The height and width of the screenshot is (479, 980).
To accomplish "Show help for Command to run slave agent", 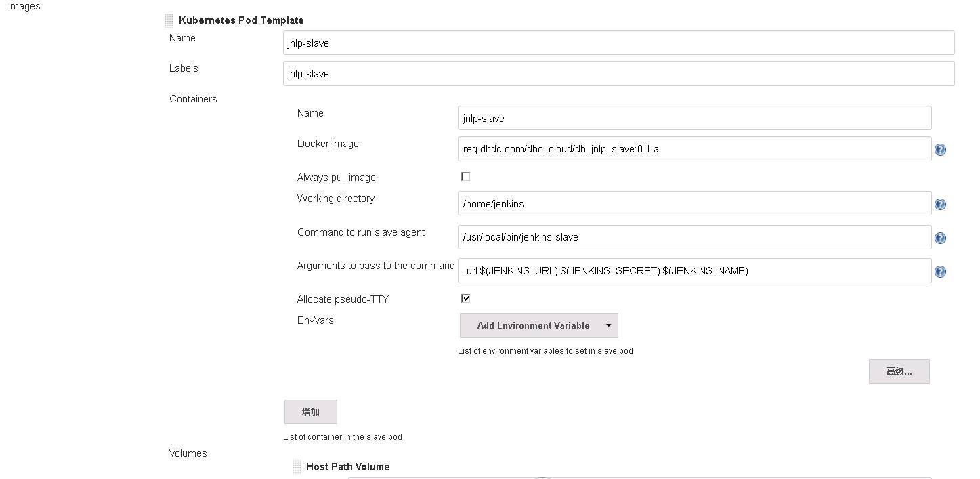I will pos(940,238).
